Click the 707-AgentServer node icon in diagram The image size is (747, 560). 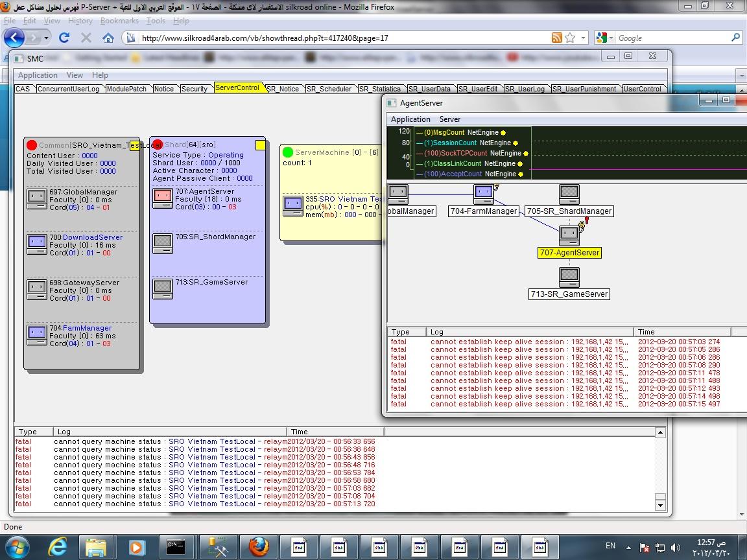pyautogui.click(x=569, y=236)
